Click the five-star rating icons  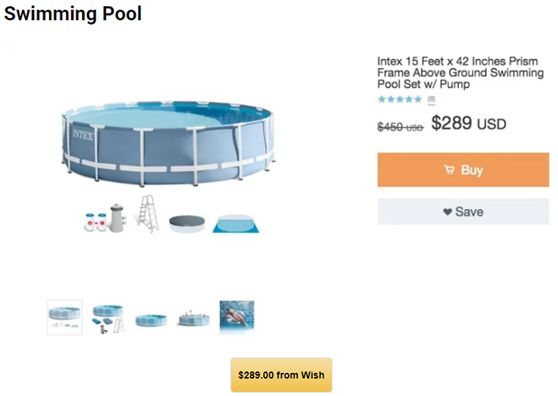[x=400, y=99]
